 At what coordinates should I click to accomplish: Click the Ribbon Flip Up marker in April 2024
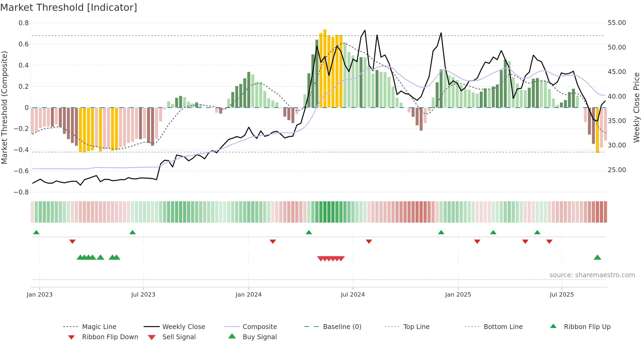click(x=309, y=232)
